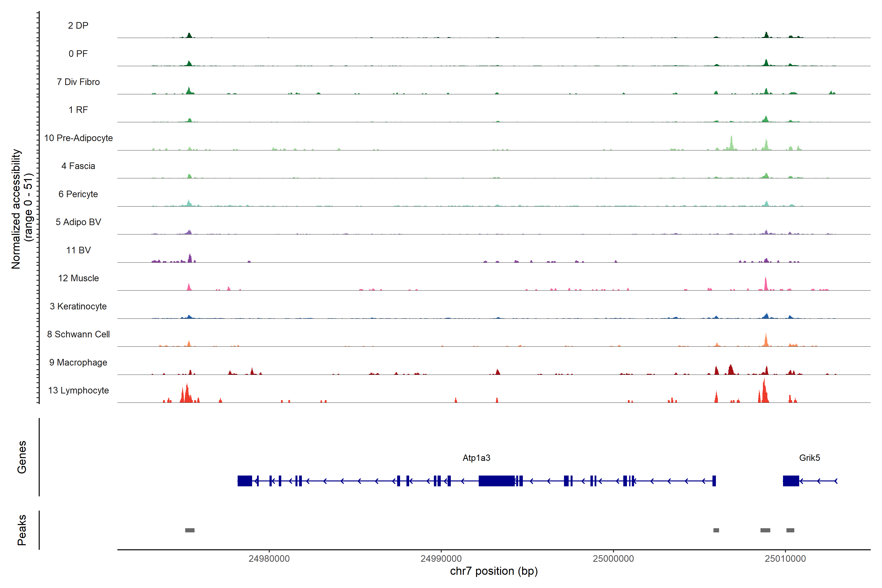Click the 2 DP track label
Image resolution: width=882 pixels, height=588 pixels.
coord(78,25)
